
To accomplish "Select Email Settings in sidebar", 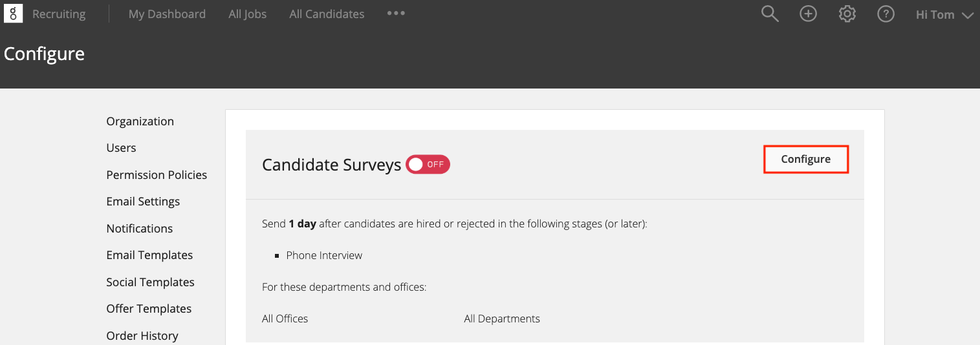I will point(143,202).
